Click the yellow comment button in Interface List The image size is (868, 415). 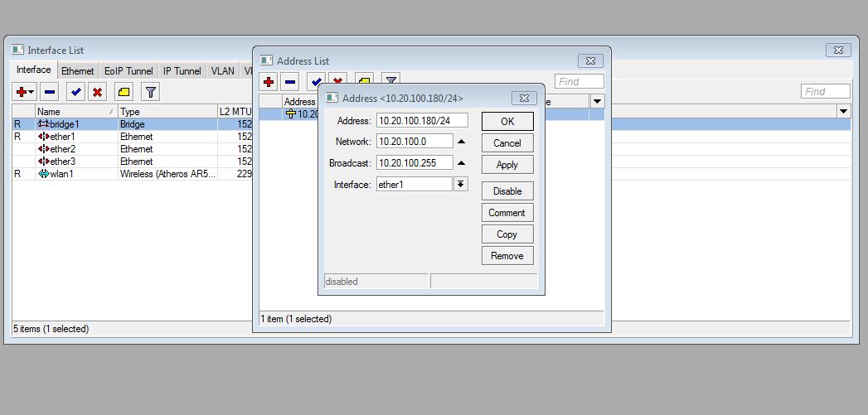(124, 92)
